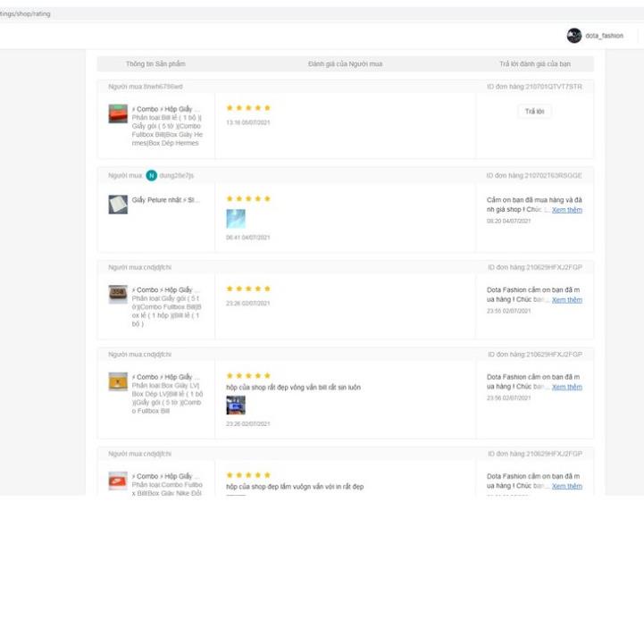View the dark review photo under the vòng vẫn bill comment
Viewport: 644px width, 644px height.
pyautogui.click(x=236, y=406)
